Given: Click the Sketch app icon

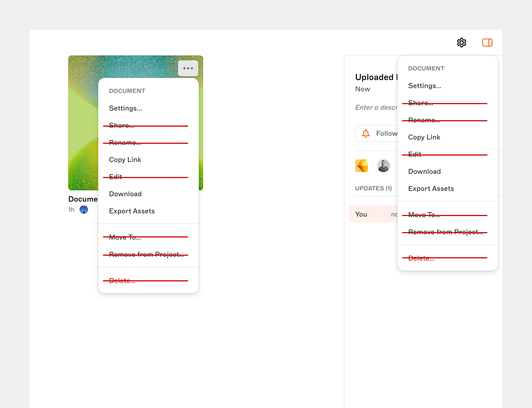Looking at the screenshot, I should (362, 166).
